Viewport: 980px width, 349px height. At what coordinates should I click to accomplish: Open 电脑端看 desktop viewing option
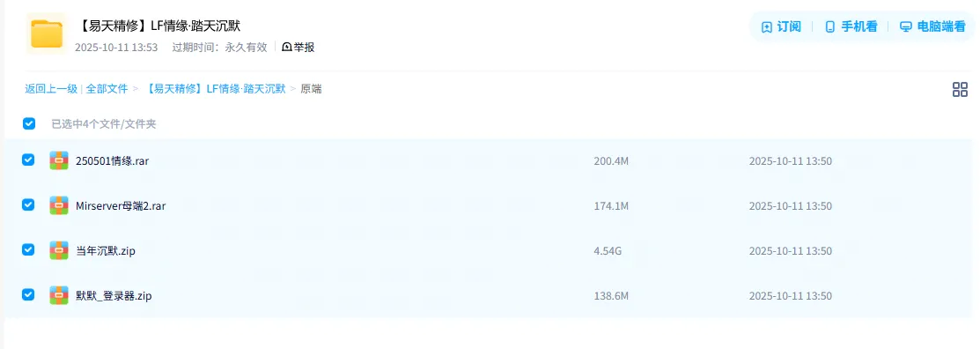click(x=932, y=27)
